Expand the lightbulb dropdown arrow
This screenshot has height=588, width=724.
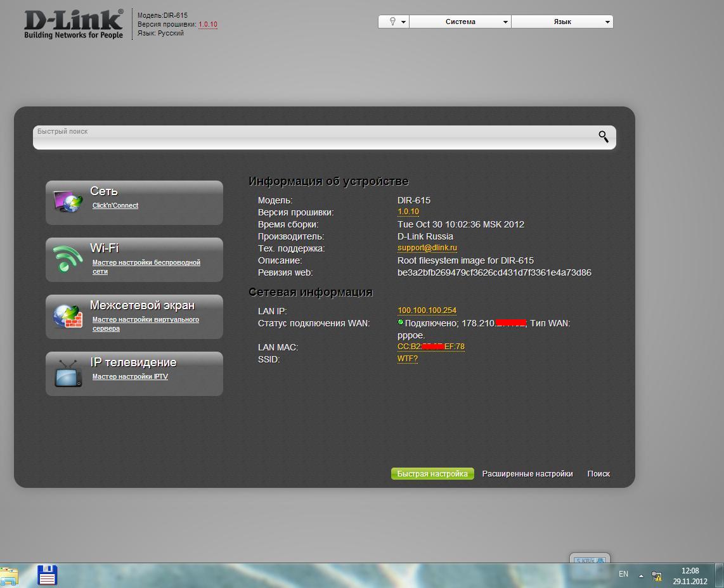pos(403,22)
